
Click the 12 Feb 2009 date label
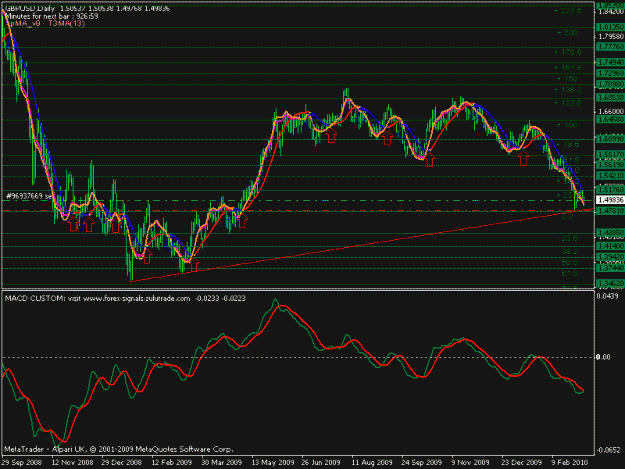172,462
